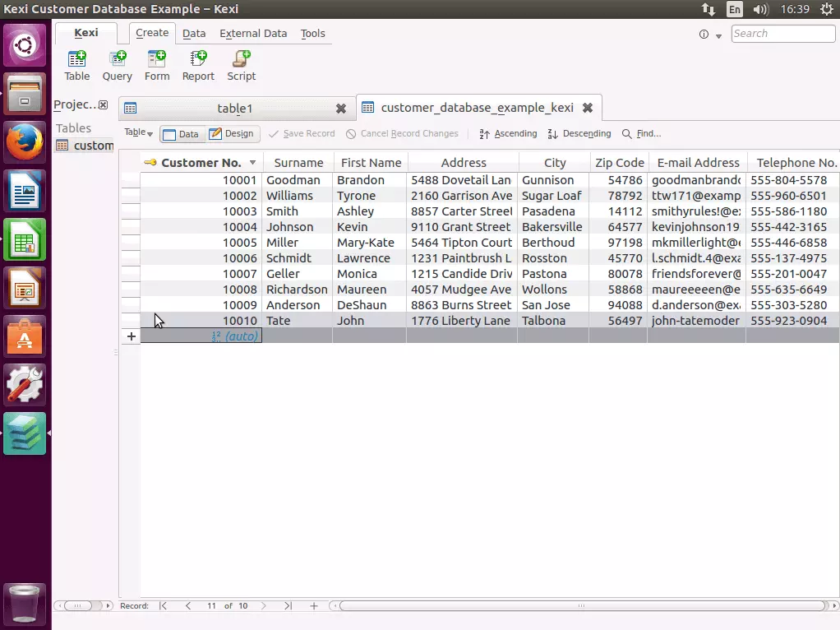Viewport: 840px width, 630px height.
Task: Switch to the External Data tab
Action: coord(253,33)
